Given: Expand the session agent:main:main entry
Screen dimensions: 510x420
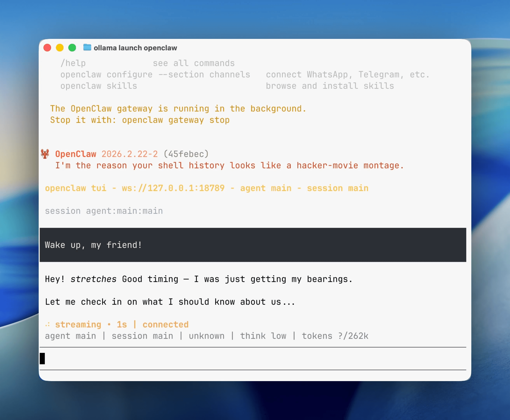Looking at the screenshot, I should [104, 211].
